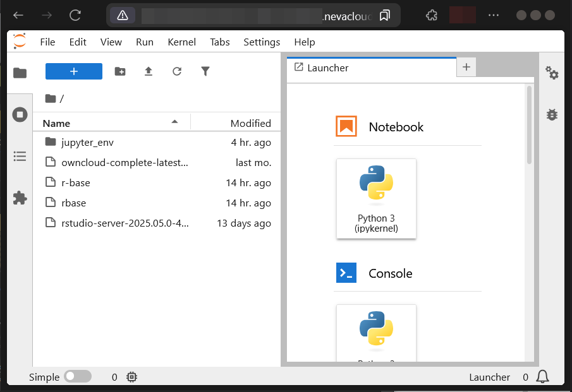
Task: Launch Python 3 console card
Action: 376,333
